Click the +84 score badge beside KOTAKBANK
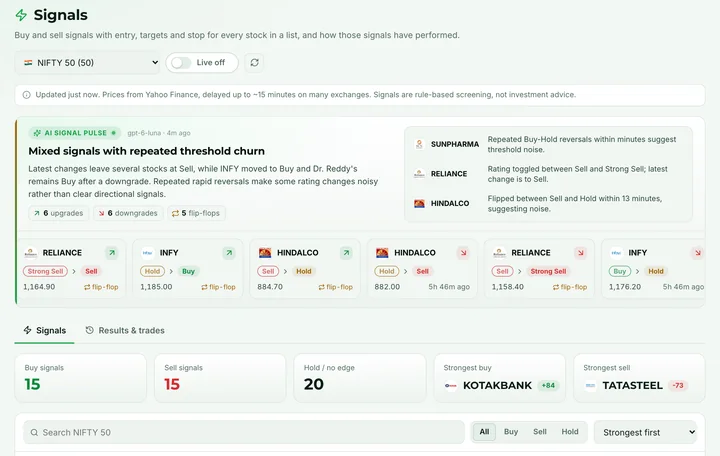The height and width of the screenshot is (456, 720). pos(548,386)
